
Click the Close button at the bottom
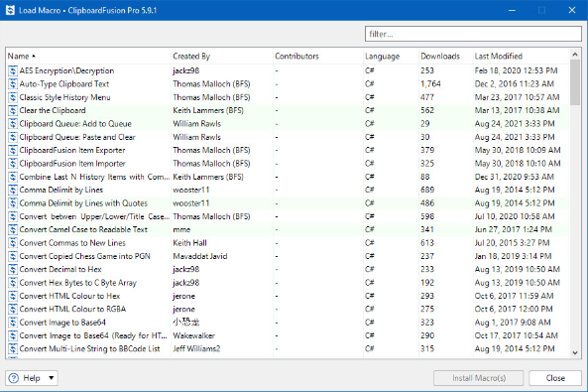pos(555,378)
